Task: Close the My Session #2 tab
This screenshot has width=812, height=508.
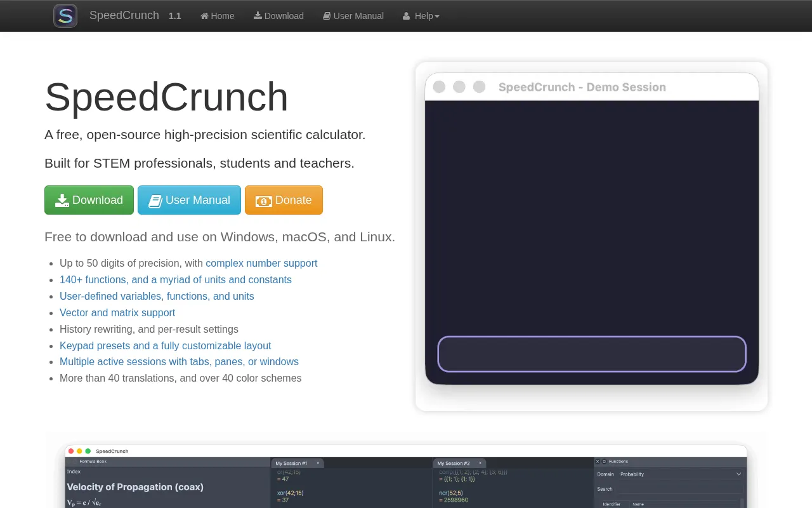Action: pos(480,463)
